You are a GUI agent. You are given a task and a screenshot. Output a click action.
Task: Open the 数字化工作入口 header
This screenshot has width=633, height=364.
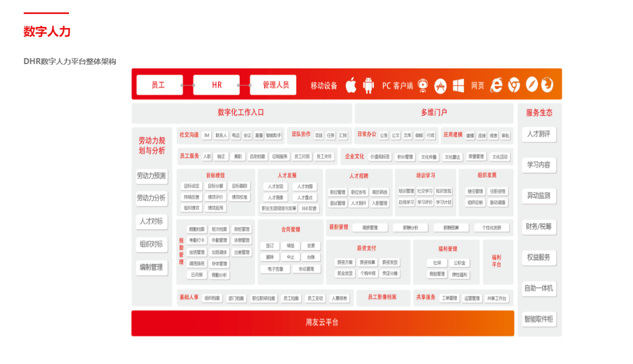pos(241,113)
